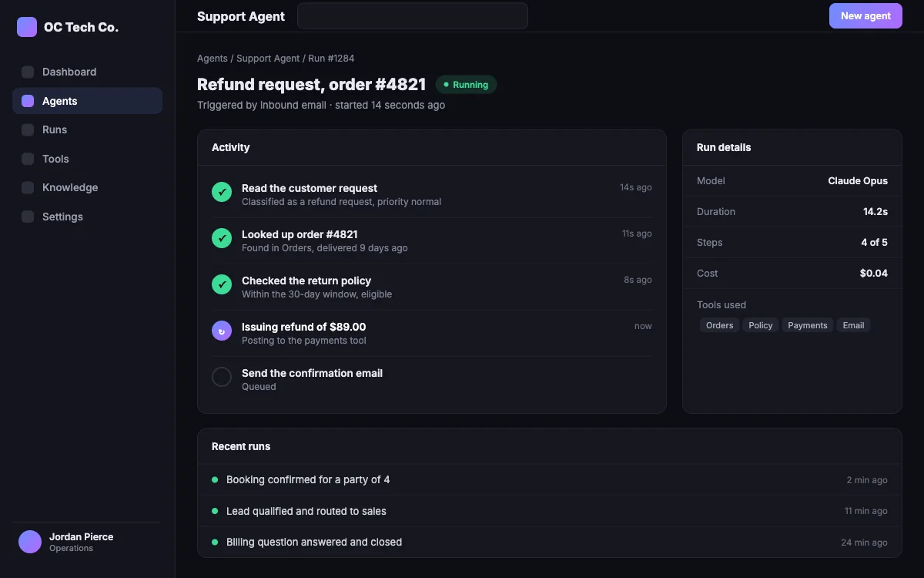Viewport: 924px width, 578px height.
Task: Click the Knowledge sidebar icon
Action: point(28,188)
